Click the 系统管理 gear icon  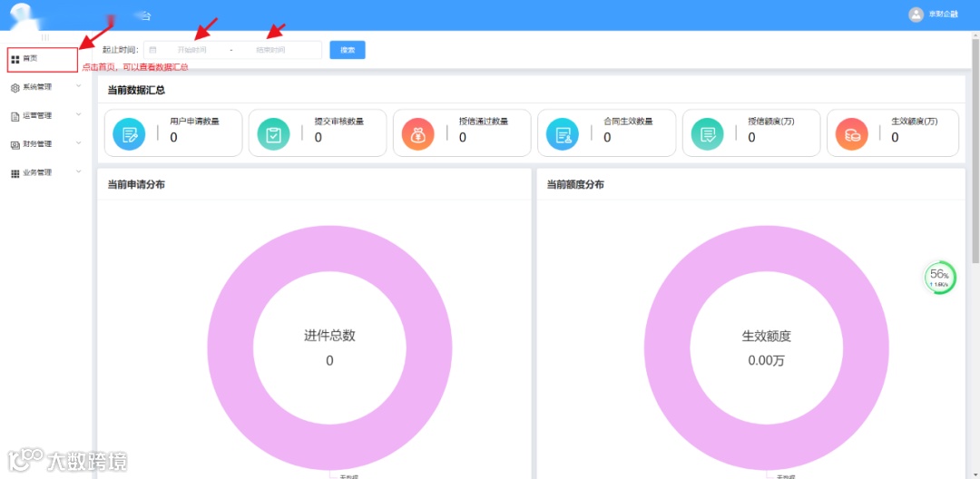pyautogui.click(x=15, y=88)
